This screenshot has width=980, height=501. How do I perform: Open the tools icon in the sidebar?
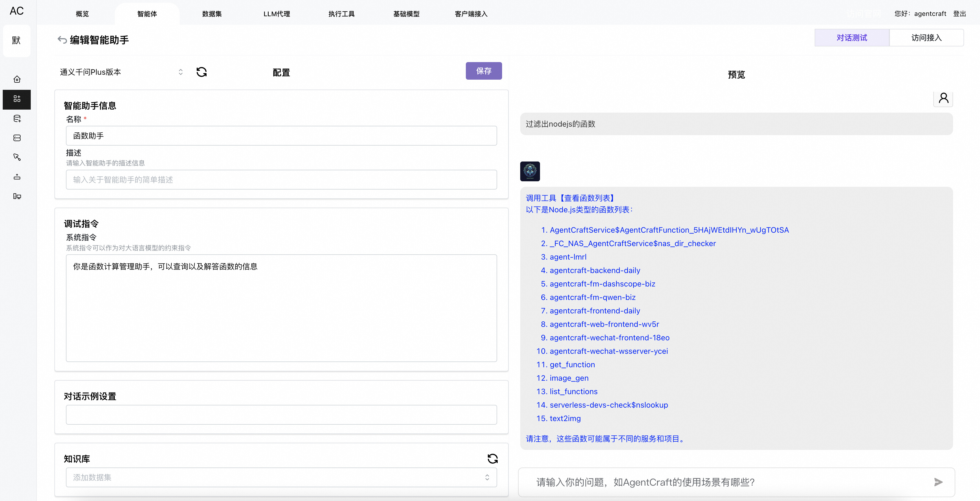17,157
